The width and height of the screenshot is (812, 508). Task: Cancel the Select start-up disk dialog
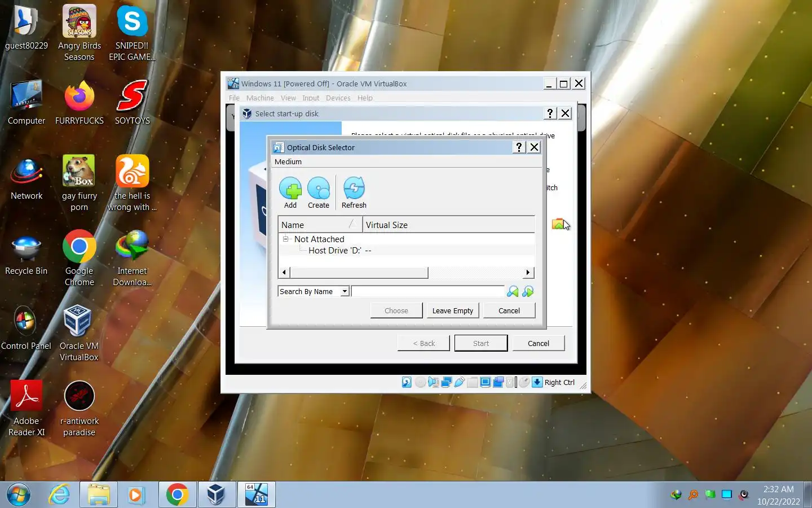coord(539,343)
